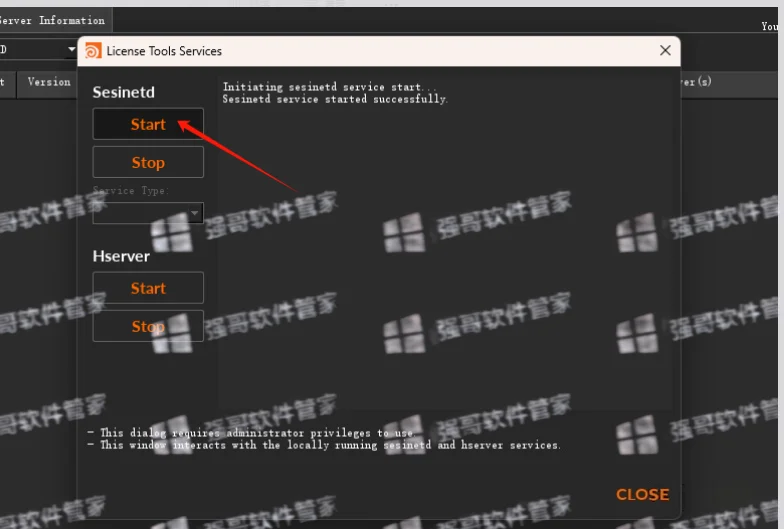
Task: Click the Version column header
Action: [x=48, y=82]
